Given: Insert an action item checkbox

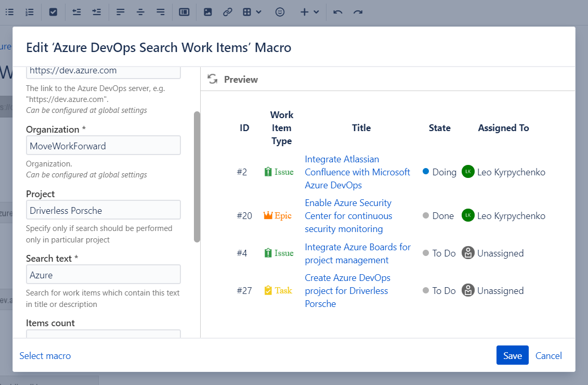Looking at the screenshot, I should click(x=53, y=12).
